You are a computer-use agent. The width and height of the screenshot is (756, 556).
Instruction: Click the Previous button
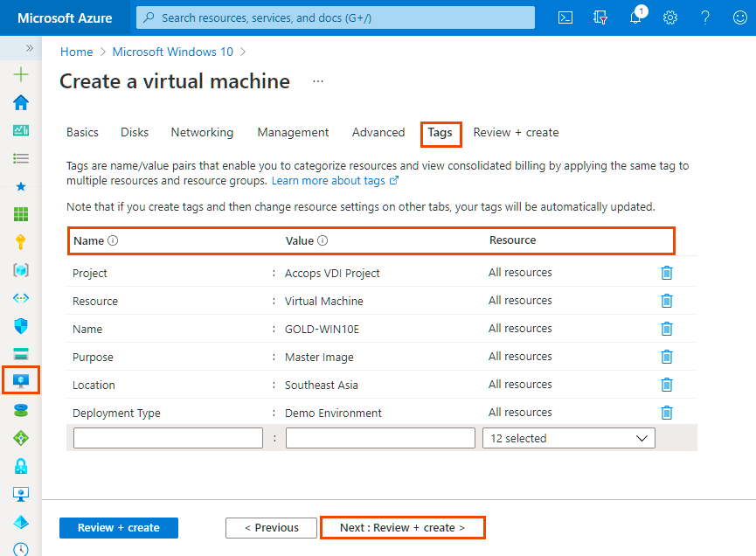coord(272,527)
